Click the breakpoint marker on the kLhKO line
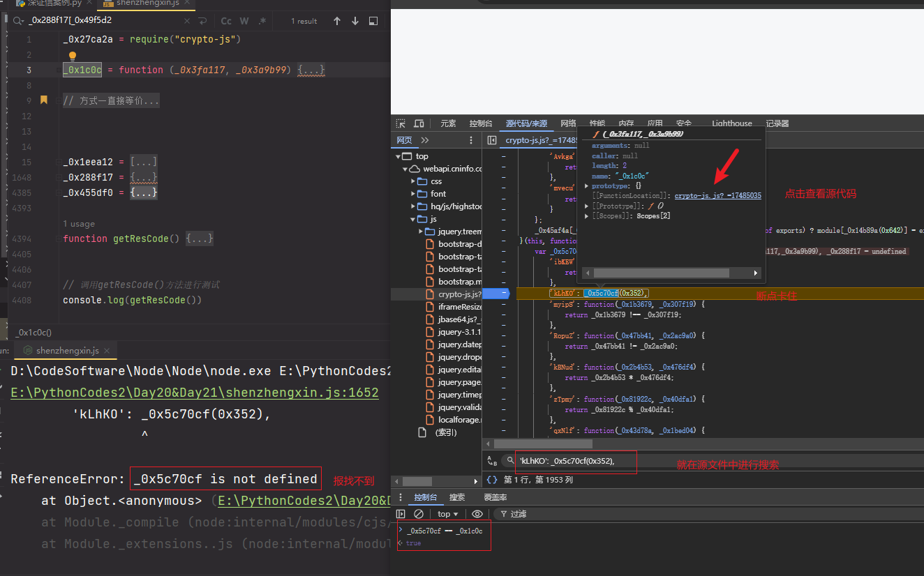This screenshot has height=576, width=924. 496,294
